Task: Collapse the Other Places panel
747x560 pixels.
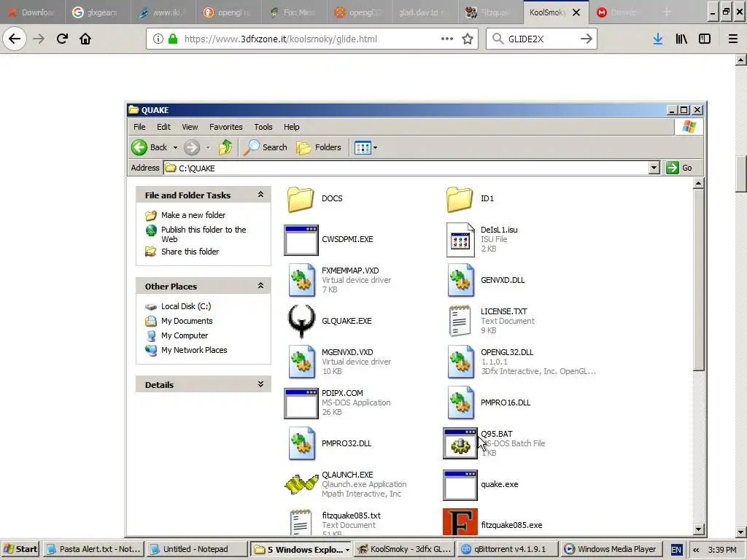Action: (x=260, y=286)
